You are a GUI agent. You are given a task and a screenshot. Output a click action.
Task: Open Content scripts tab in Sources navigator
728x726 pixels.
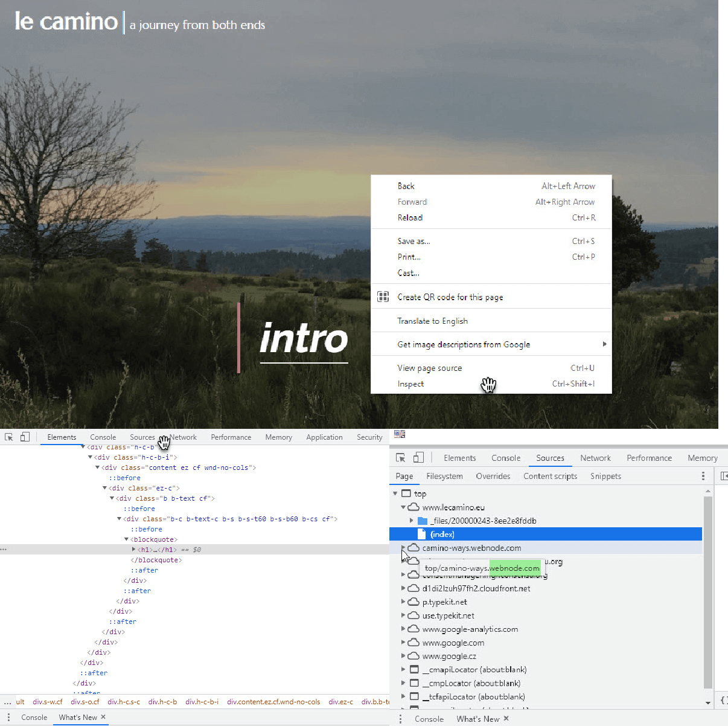point(551,476)
